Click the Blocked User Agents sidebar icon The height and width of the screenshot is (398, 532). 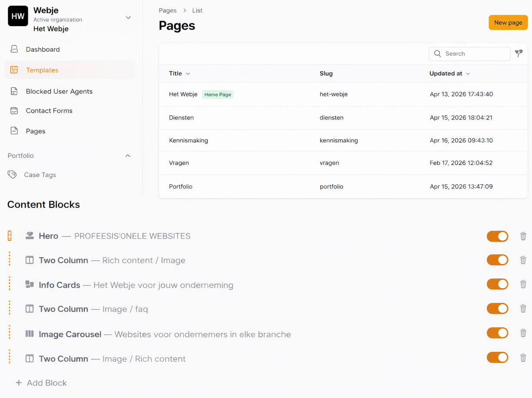pos(14,91)
